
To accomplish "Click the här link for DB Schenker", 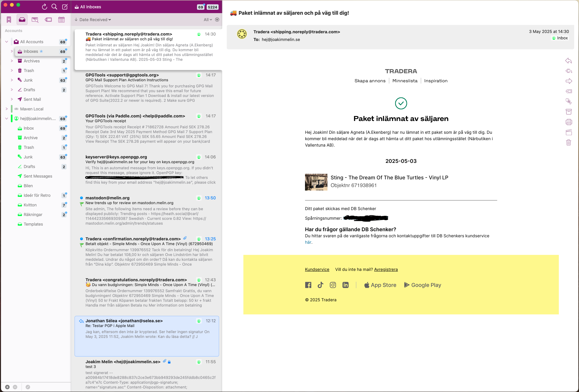I will coord(308,242).
